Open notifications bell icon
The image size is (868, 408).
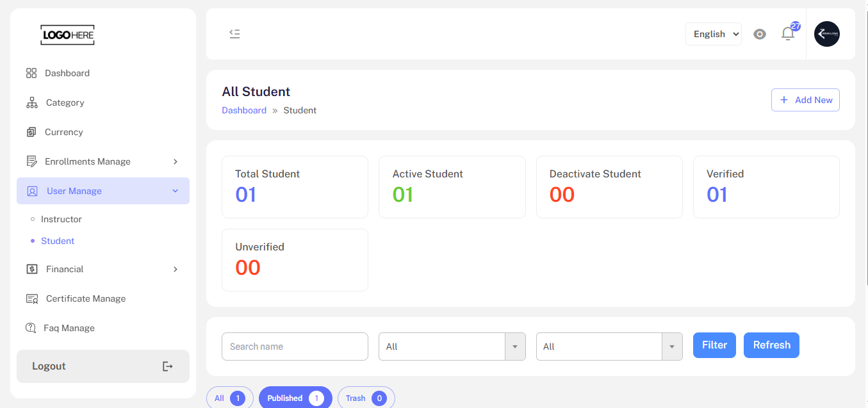click(788, 34)
